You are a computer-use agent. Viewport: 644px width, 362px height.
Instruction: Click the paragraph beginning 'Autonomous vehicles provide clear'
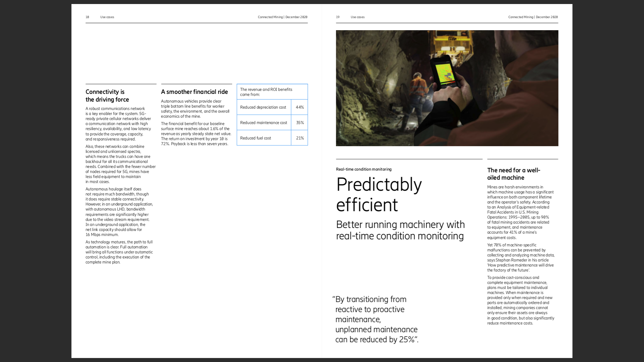coord(195,109)
